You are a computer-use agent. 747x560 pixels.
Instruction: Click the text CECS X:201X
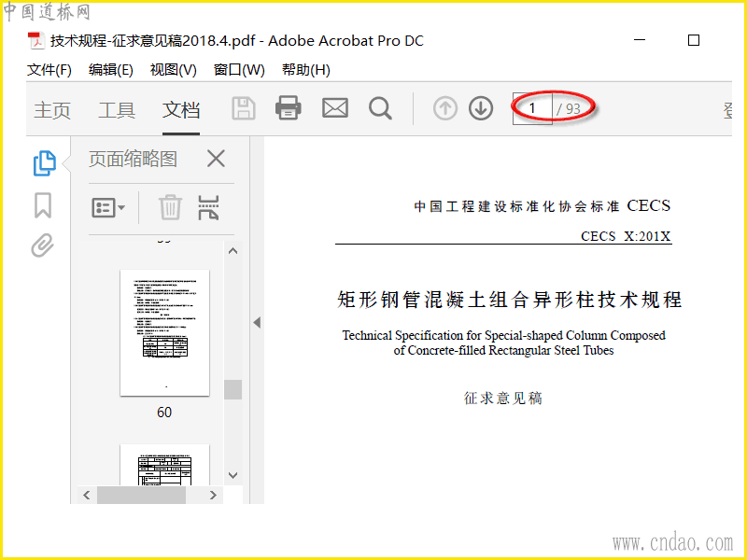[626, 236]
